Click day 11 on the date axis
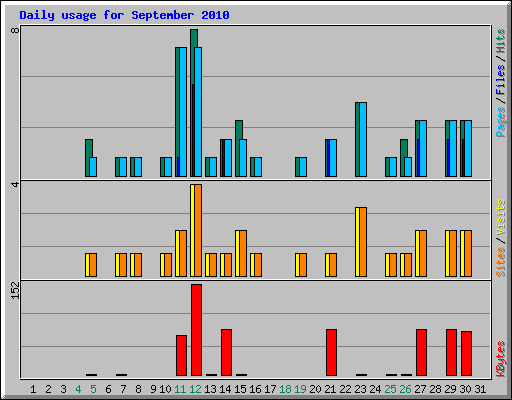Screen dimensions: 512x400 coord(180,389)
